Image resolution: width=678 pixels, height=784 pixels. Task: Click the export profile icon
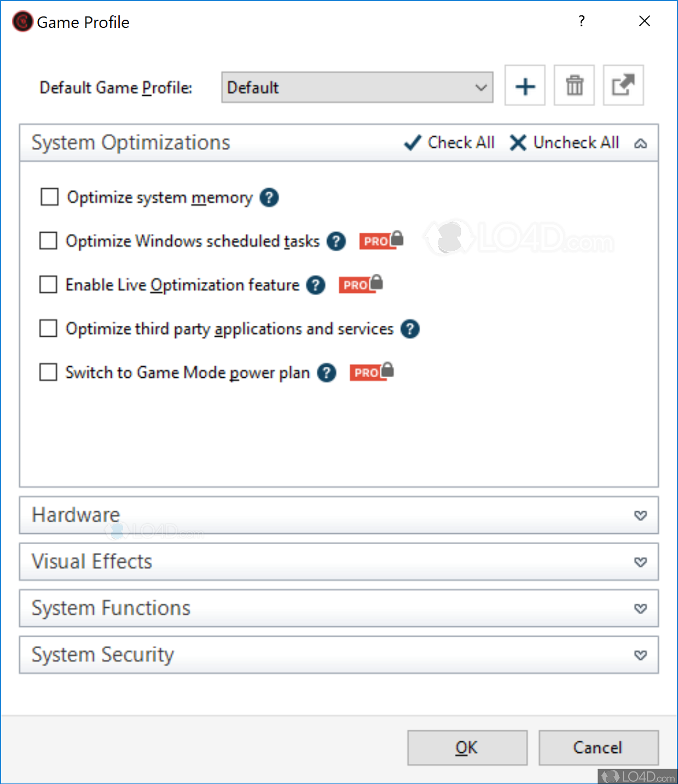pos(623,86)
